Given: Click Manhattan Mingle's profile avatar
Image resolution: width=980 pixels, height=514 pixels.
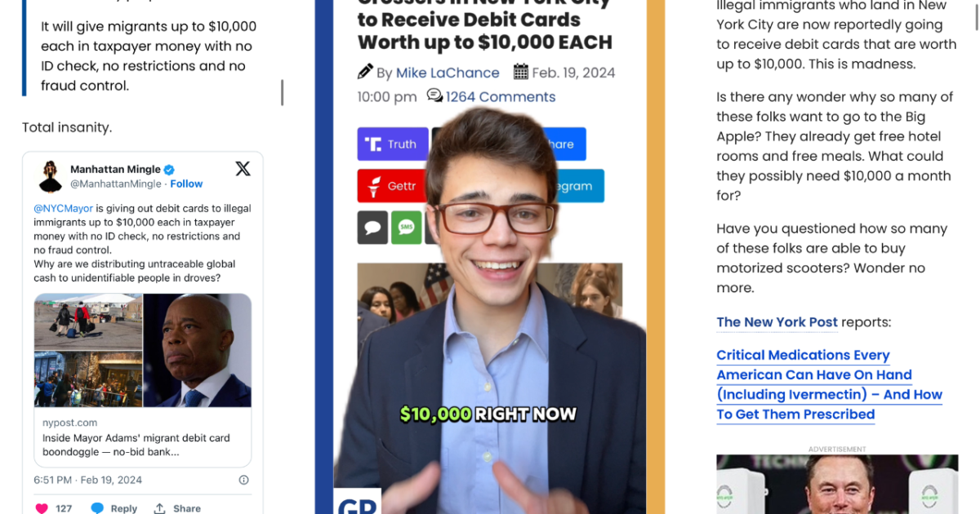Looking at the screenshot, I should [x=51, y=175].
